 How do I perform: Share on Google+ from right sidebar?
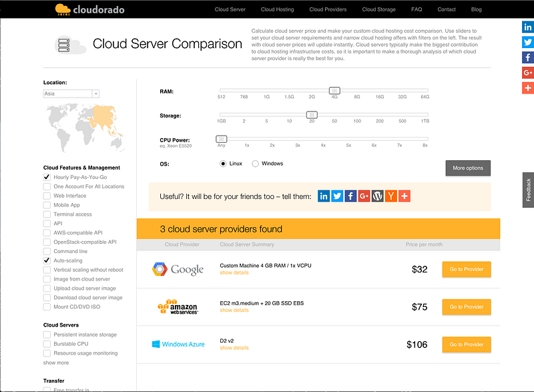click(x=527, y=73)
